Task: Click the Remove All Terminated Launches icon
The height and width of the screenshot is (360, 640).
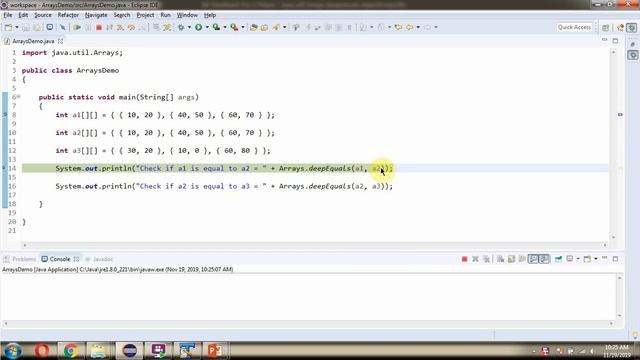Action: (486, 259)
